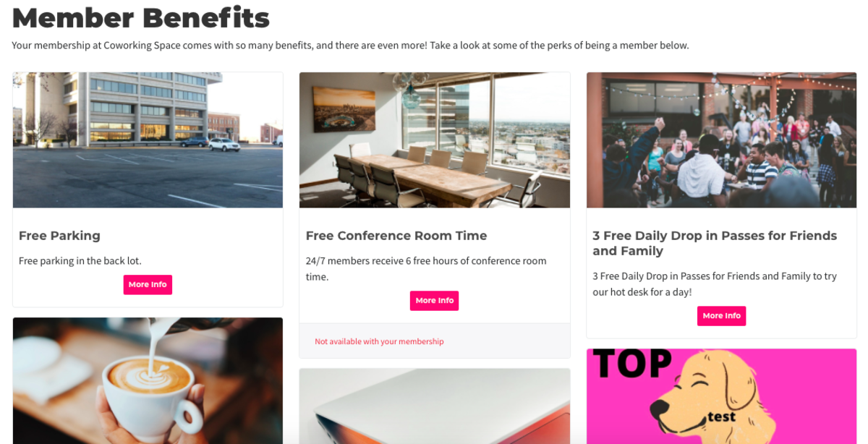Click the membership benefits intro paragraph
This screenshot has width=868, height=444.
(350, 45)
